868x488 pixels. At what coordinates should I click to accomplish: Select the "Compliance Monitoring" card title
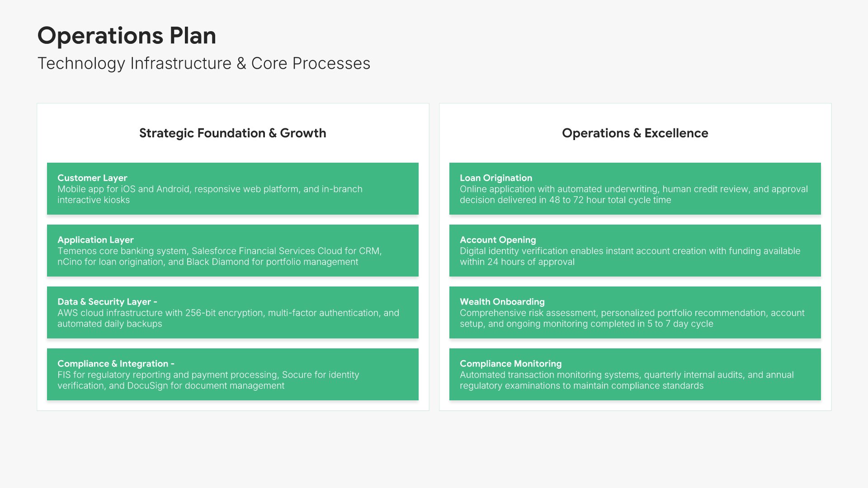(510, 364)
